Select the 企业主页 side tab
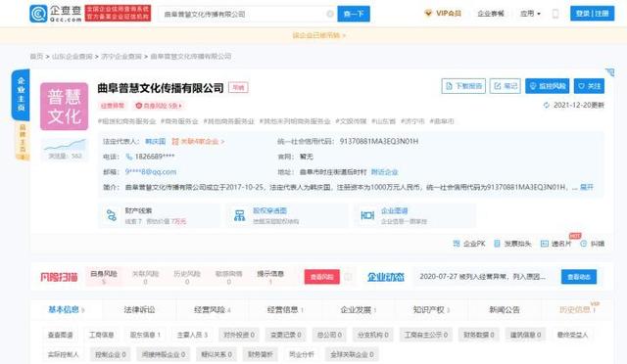 pyautogui.click(x=21, y=95)
